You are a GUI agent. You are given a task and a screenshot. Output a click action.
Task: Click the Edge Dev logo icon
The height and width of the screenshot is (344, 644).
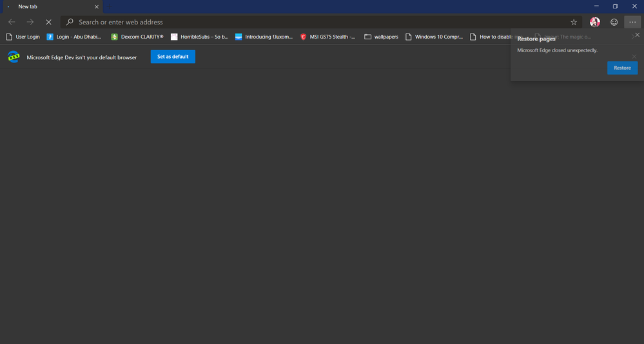tap(14, 57)
